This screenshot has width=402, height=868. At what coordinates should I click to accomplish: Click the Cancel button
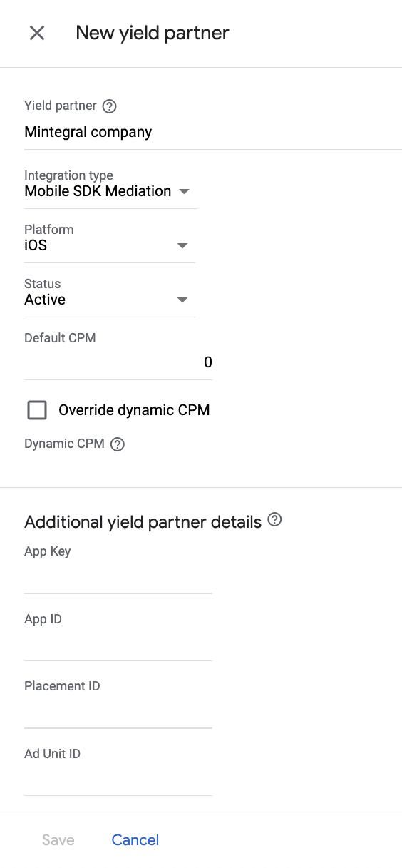coord(135,840)
